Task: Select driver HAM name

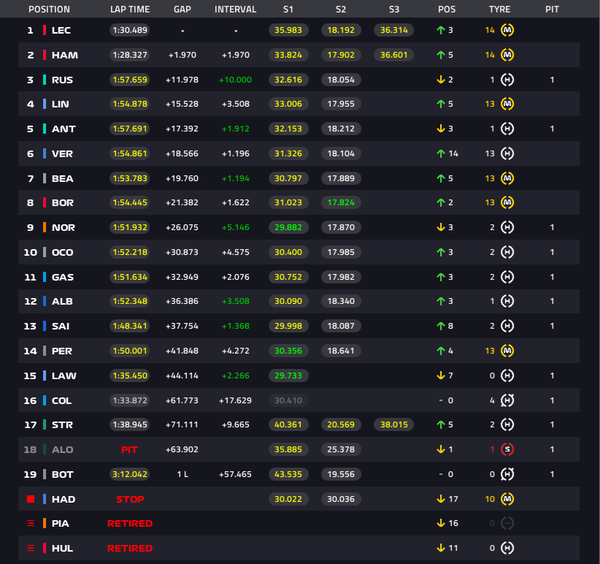Action: tap(65, 55)
